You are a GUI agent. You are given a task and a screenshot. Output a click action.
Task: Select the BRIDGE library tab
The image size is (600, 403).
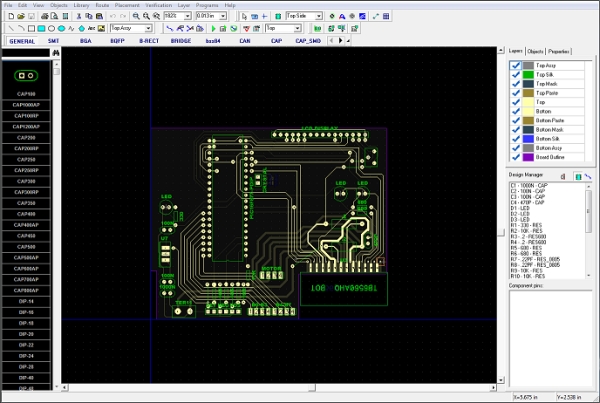181,41
